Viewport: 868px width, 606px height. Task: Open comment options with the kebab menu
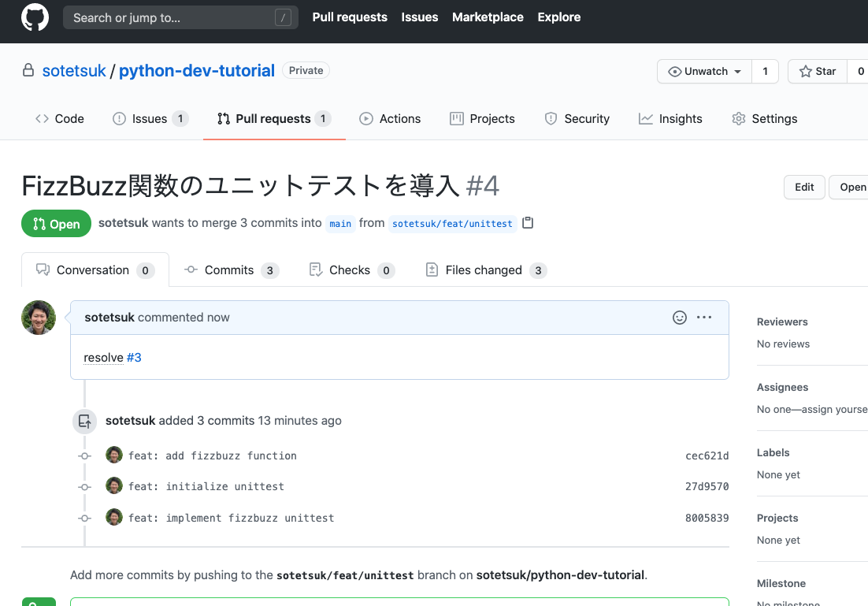[x=704, y=317]
